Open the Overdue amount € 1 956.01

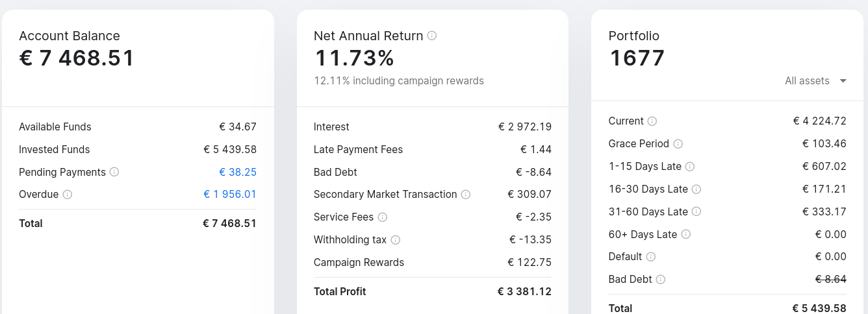tap(230, 195)
